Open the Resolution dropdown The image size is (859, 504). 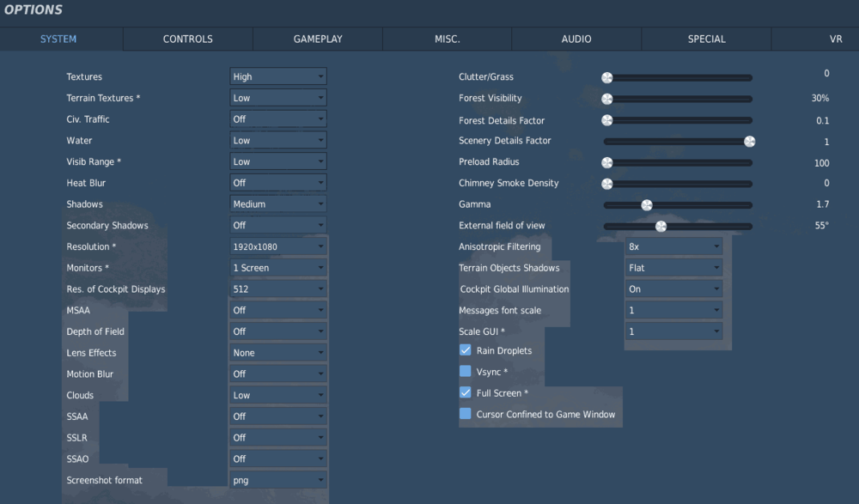click(x=277, y=246)
